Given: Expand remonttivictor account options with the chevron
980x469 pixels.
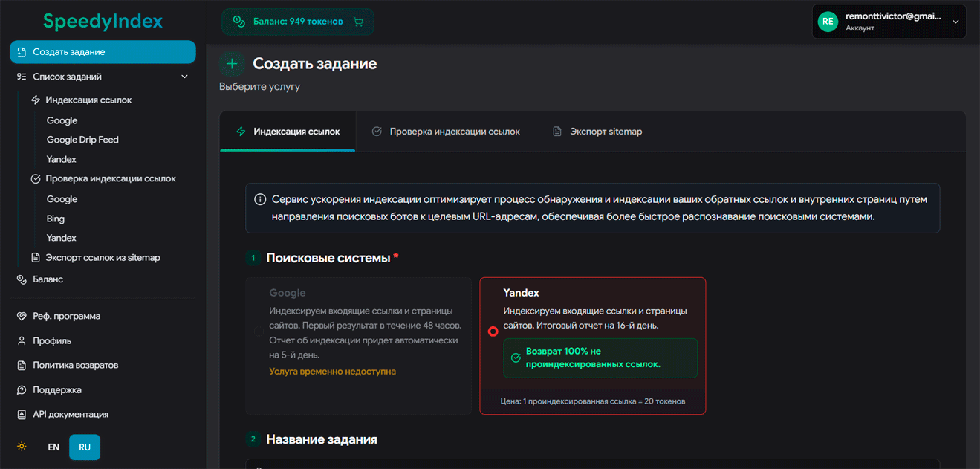Looking at the screenshot, I should [955, 21].
